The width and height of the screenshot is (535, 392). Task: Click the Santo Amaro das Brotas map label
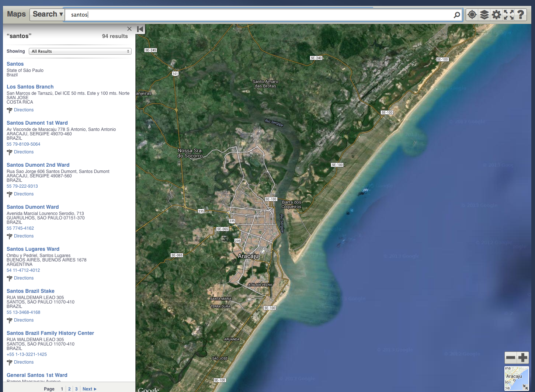pyautogui.click(x=265, y=84)
